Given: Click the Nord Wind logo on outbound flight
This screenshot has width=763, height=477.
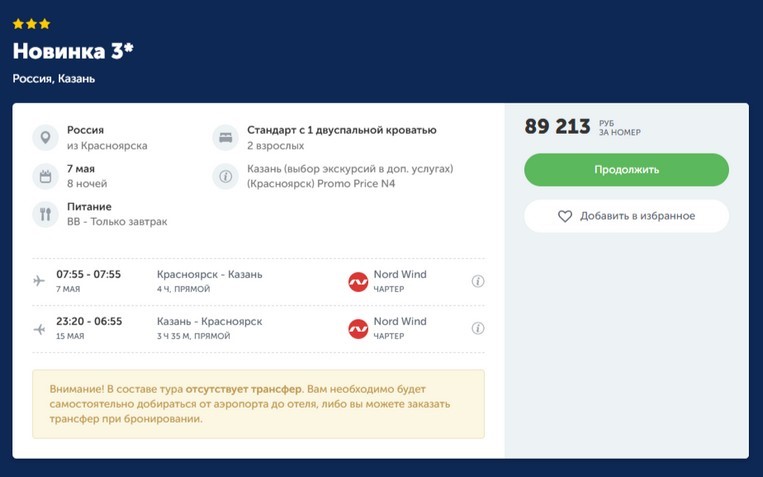Looking at the screenshot, I should click(358, 282).
